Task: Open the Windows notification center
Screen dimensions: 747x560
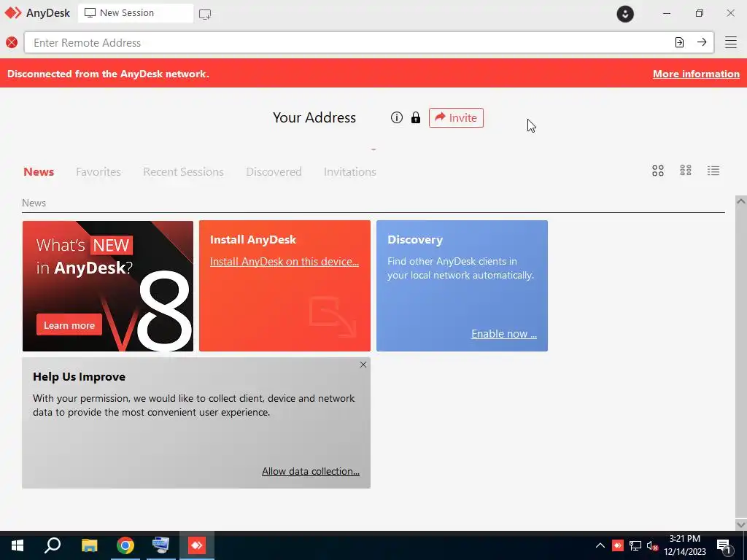Action: (724, 546)
